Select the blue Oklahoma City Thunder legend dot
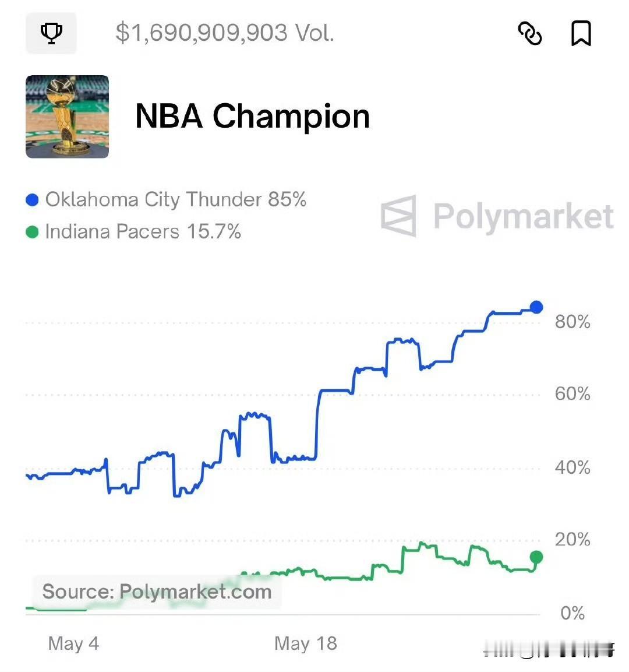 coord(32,200)
